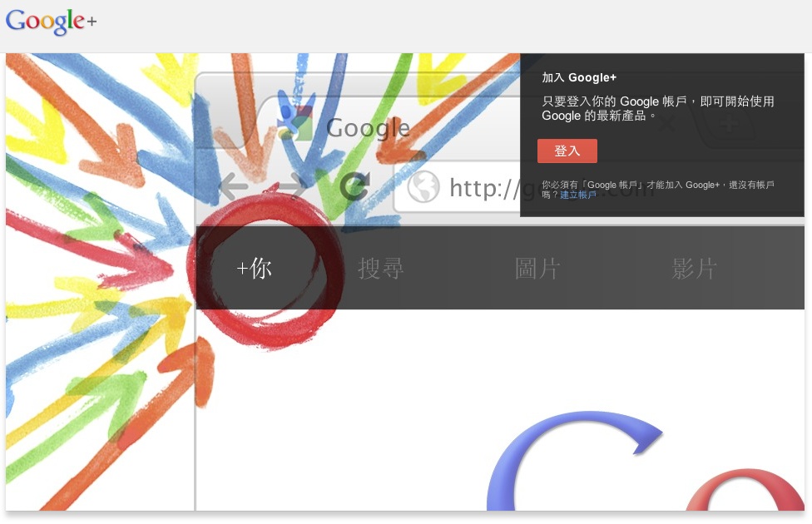Click the illustrated browser forward arrow
Screen dimensions: 812x524
[x=293, y=185]
